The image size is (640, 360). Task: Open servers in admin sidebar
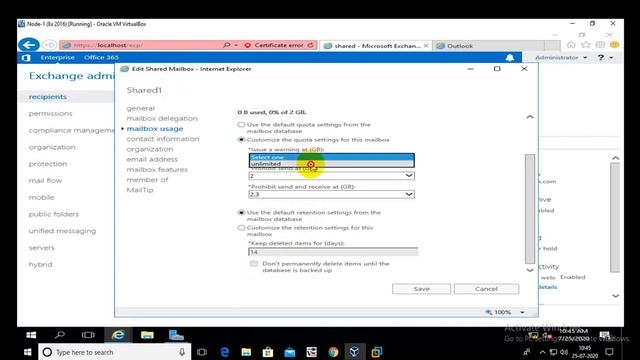41,247
